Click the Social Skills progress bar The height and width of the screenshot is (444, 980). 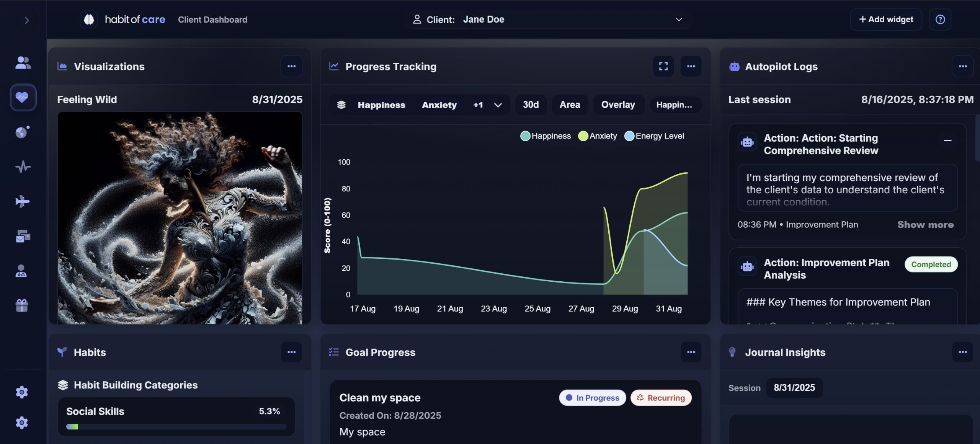coord(176,426)
